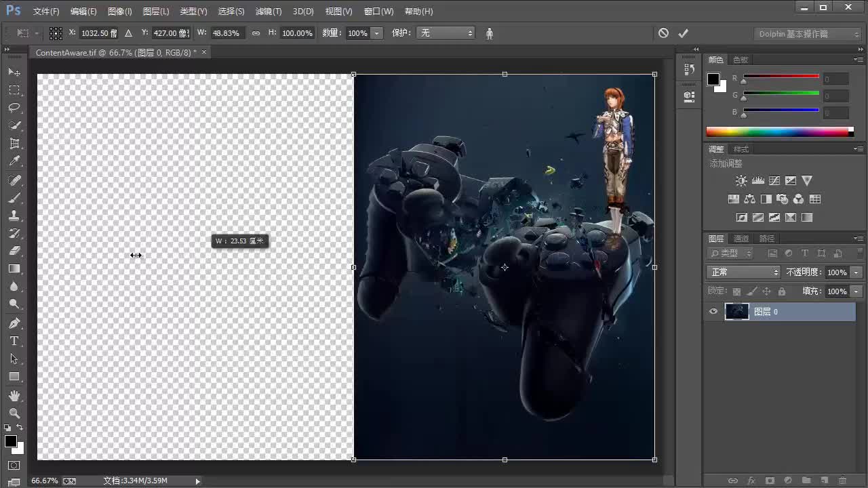This screenshot has width=868, height=488.
Task: Open the 滤镜 menu
Action: pos(268,11)
